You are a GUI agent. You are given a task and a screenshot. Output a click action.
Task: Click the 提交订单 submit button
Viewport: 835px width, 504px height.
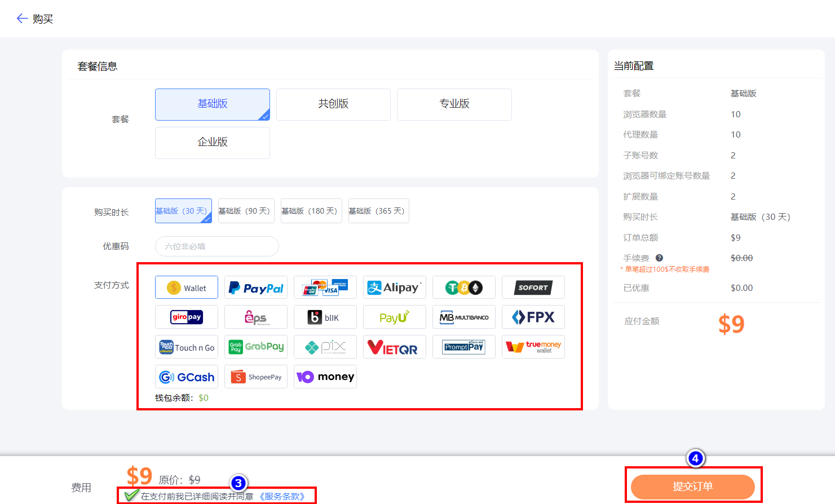693,487
